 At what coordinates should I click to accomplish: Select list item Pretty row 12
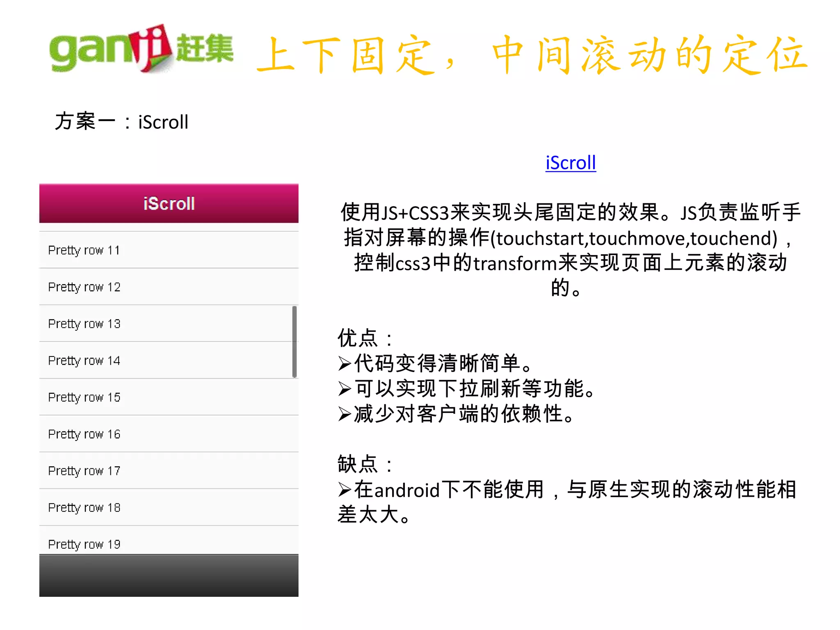[x=169, y=287]
